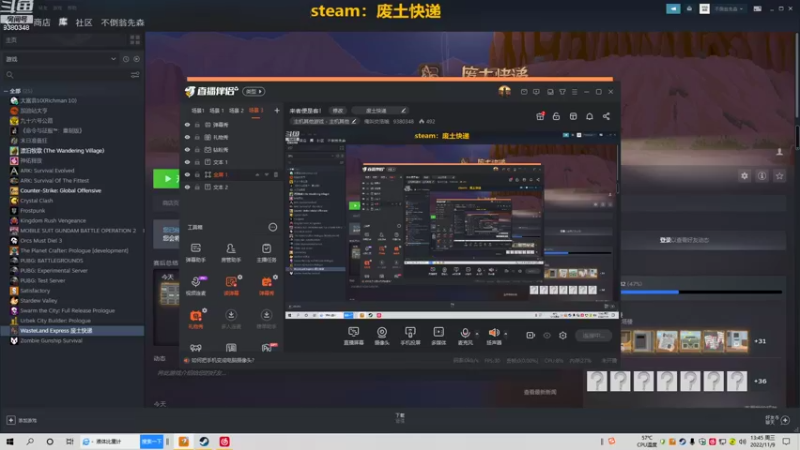This screenshot has height=450, width=800.
Task: Click the 麦克风 microphone icon
Action: 465,333
